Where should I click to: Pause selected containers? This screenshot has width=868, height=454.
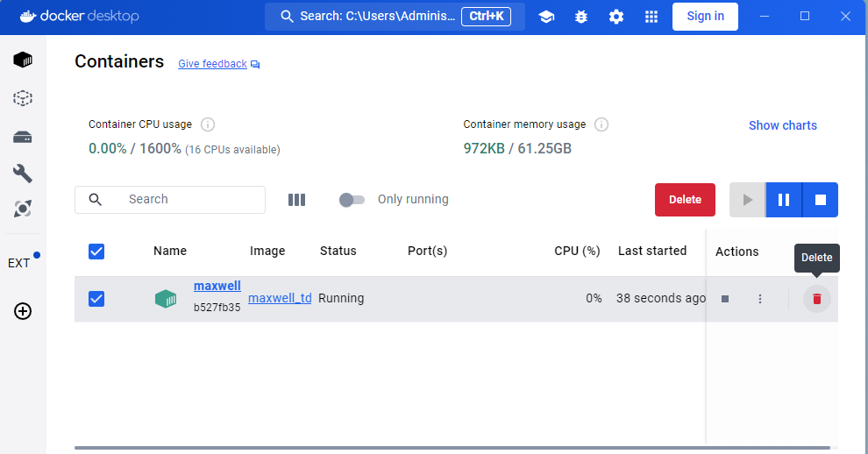coord(784,200)
